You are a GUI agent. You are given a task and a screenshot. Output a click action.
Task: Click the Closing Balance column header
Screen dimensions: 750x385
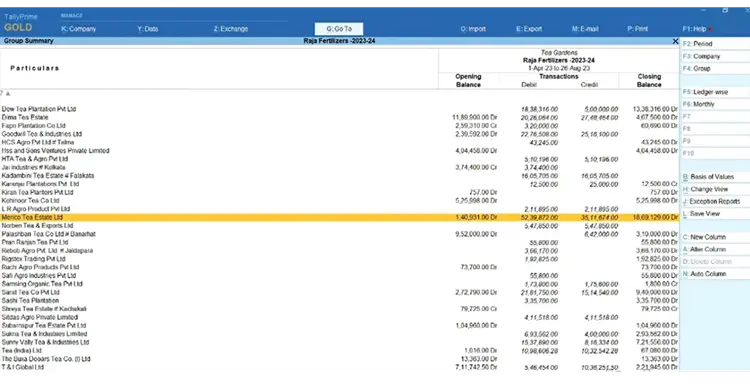point(649,80)
